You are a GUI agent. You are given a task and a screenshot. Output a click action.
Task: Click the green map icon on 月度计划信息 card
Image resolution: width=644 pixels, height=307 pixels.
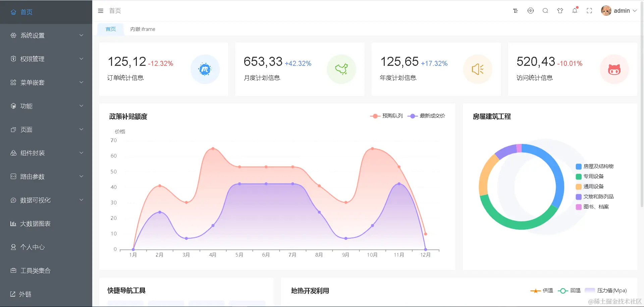pyautogui.click(x=341, y=69)
